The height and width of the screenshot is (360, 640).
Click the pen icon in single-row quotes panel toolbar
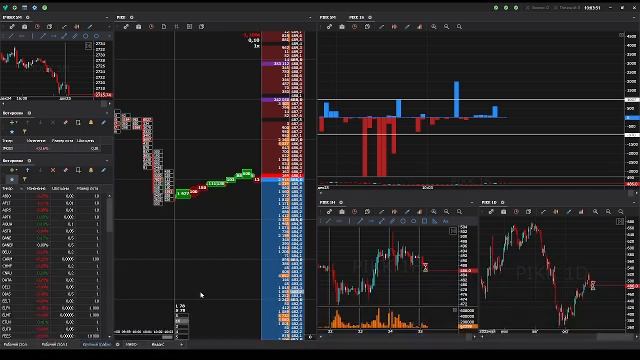coord(104,122)
